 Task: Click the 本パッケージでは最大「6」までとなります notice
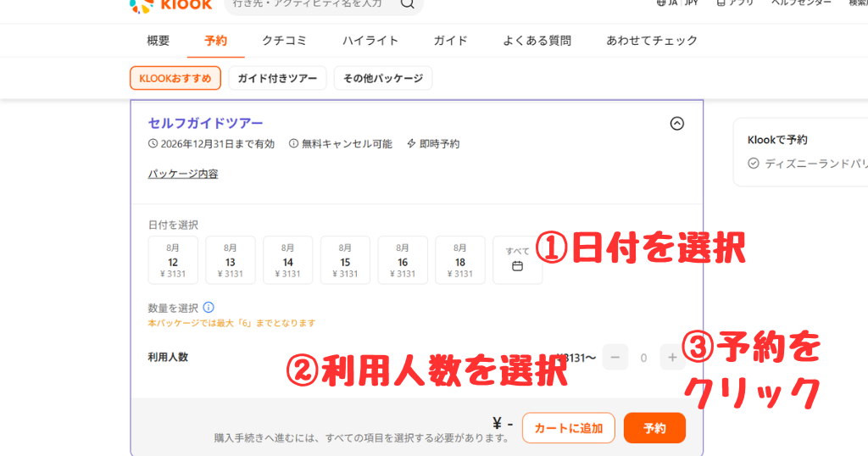point(231,323)
